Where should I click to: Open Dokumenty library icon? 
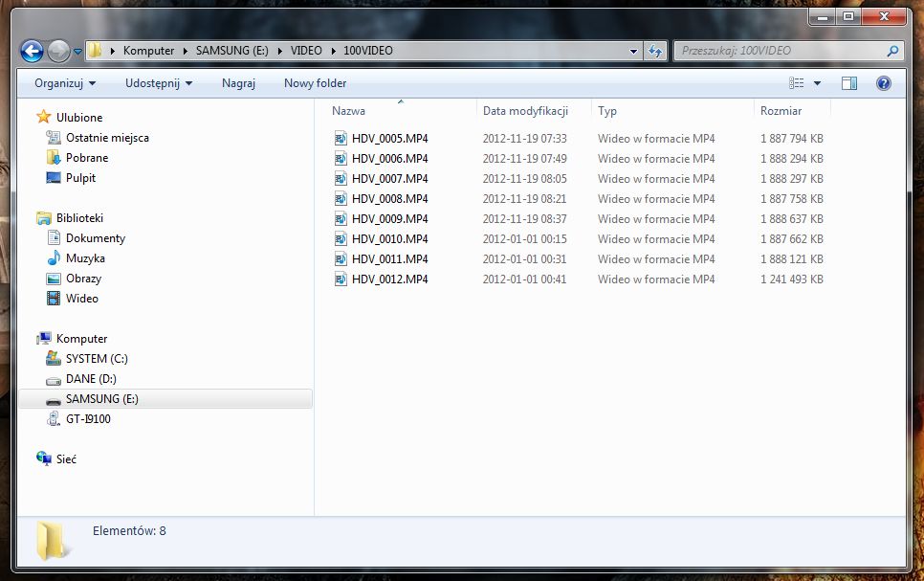54,237
